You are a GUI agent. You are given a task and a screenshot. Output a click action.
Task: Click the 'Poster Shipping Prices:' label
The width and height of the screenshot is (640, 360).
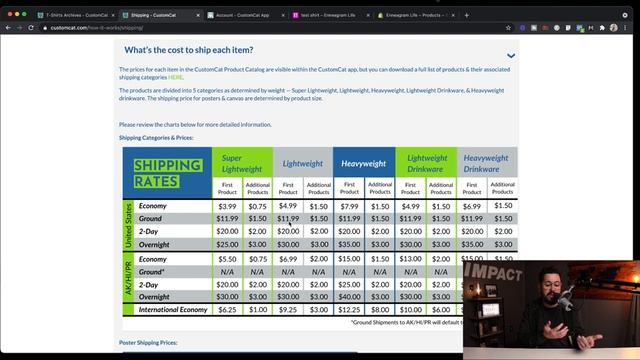point(148,342)
